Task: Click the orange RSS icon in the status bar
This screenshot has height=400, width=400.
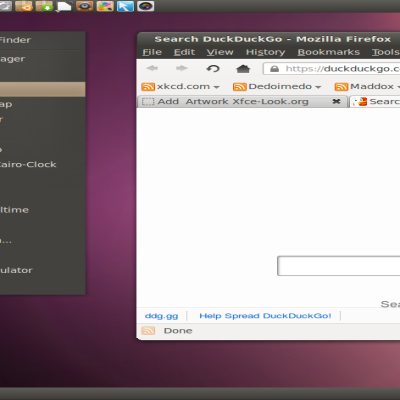Action: click(x=148, y=331)
